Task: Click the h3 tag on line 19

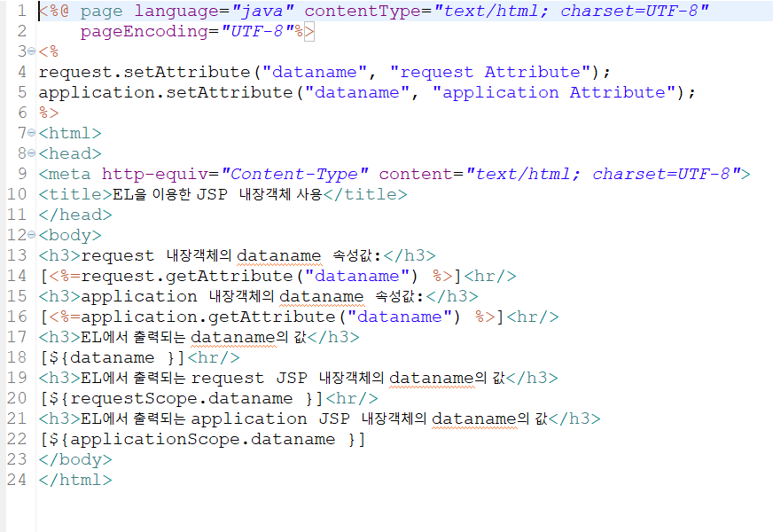Action: tap(298, 379)
